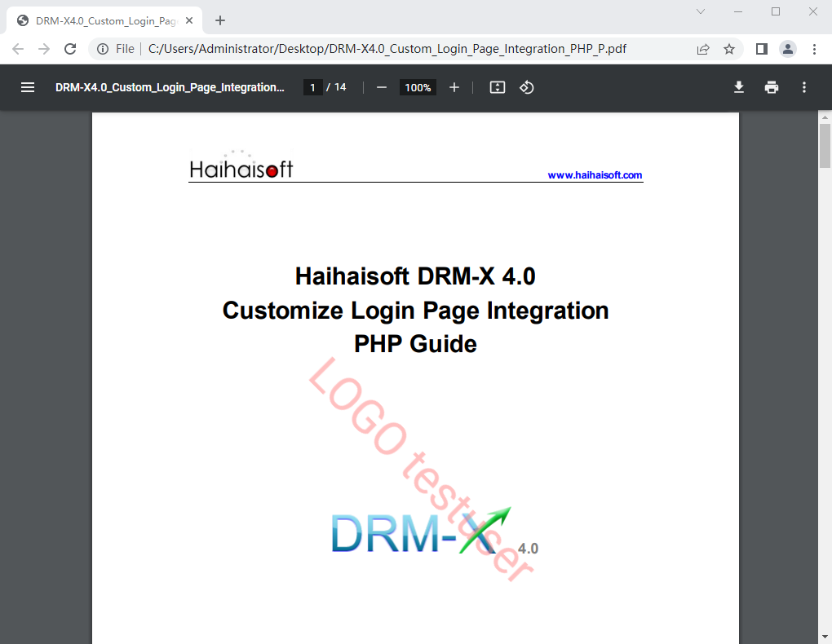Viewport: 832px width, 644px height.
Task: Share this page from the address bar
Action: 703,49
